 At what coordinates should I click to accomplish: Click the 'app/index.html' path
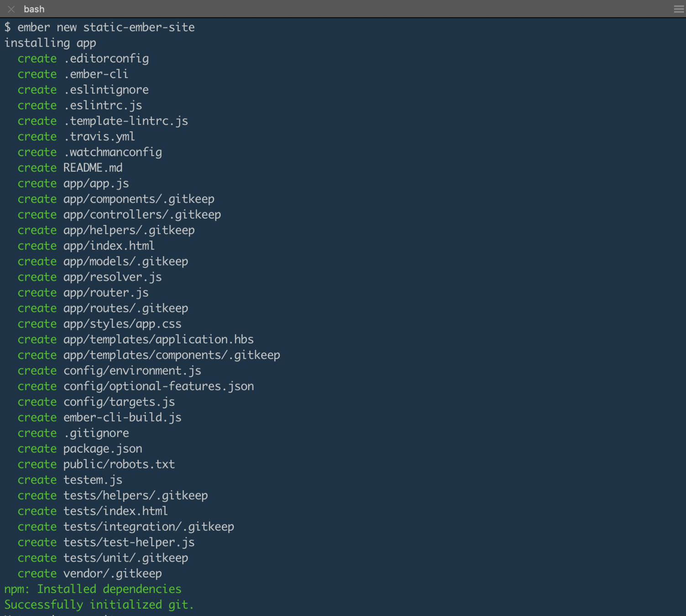click(x=110, y=245)
